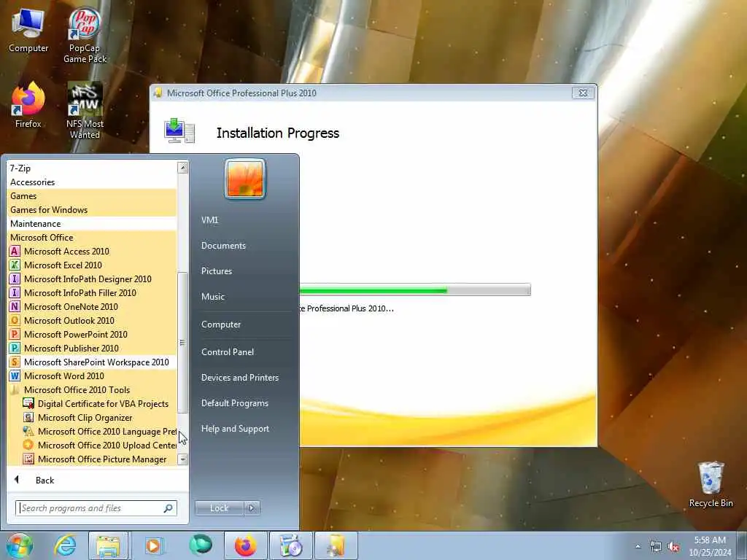Click the Start orb button

tap(19, 545)
